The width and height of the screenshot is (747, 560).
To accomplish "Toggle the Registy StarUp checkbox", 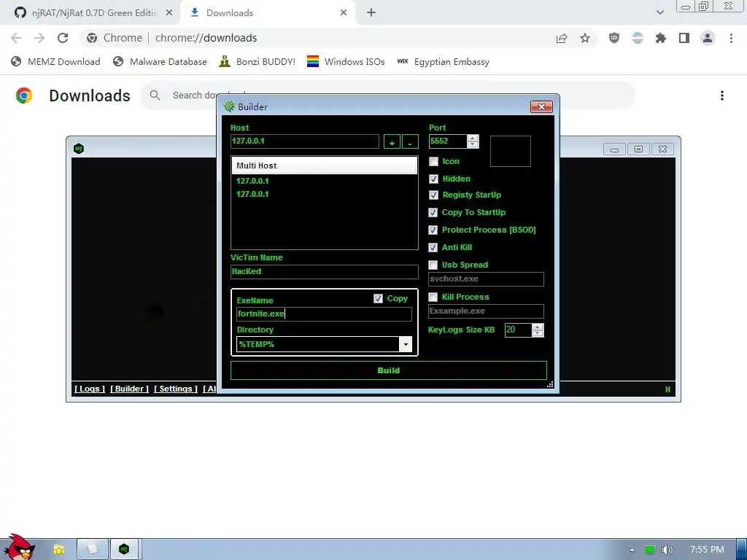I will pos(433,195).
